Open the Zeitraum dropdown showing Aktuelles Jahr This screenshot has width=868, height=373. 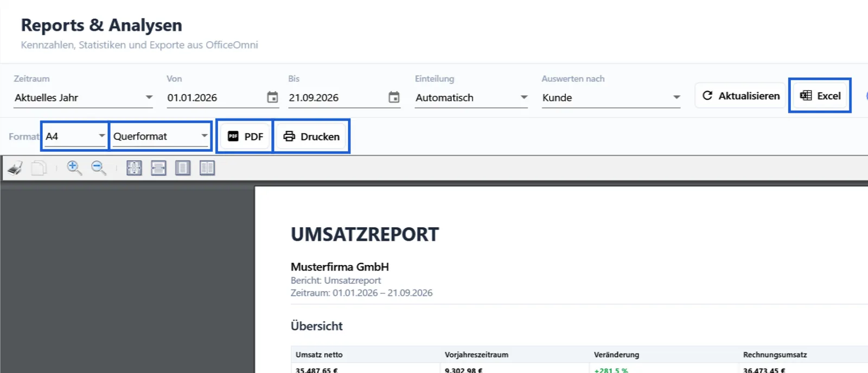click(84, 98)
